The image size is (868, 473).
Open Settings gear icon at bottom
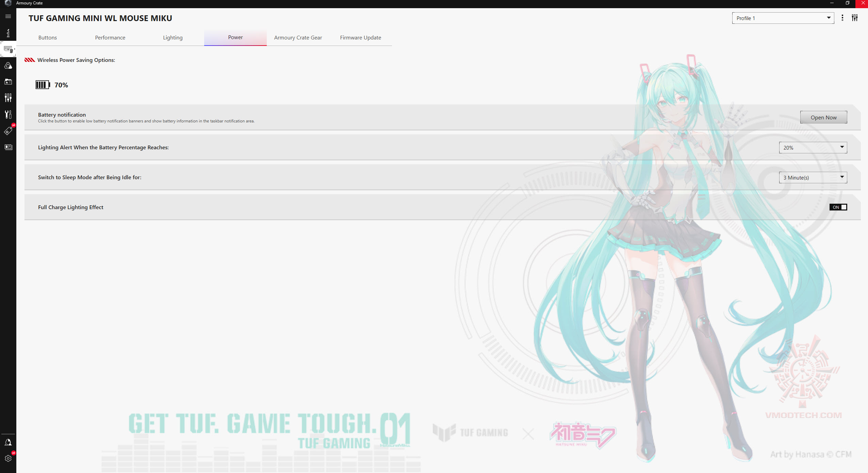point(8,458)
